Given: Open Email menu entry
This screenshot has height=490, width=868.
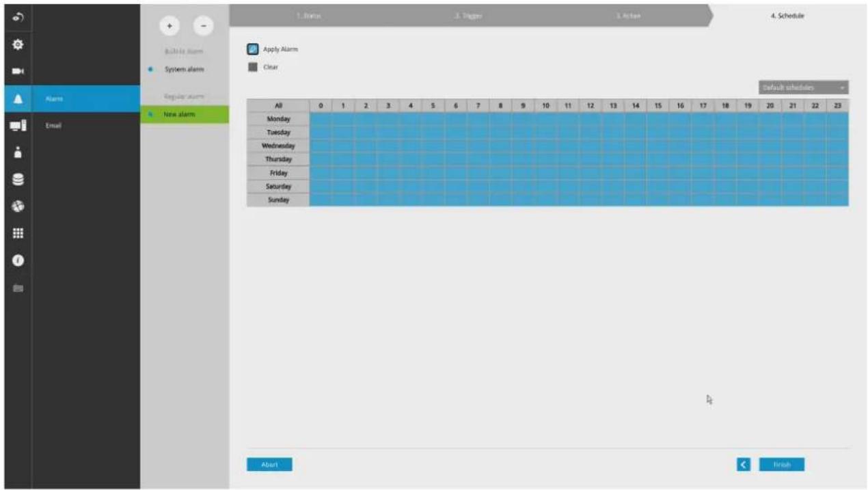Looking at the screenshot, I should (85, 126).
